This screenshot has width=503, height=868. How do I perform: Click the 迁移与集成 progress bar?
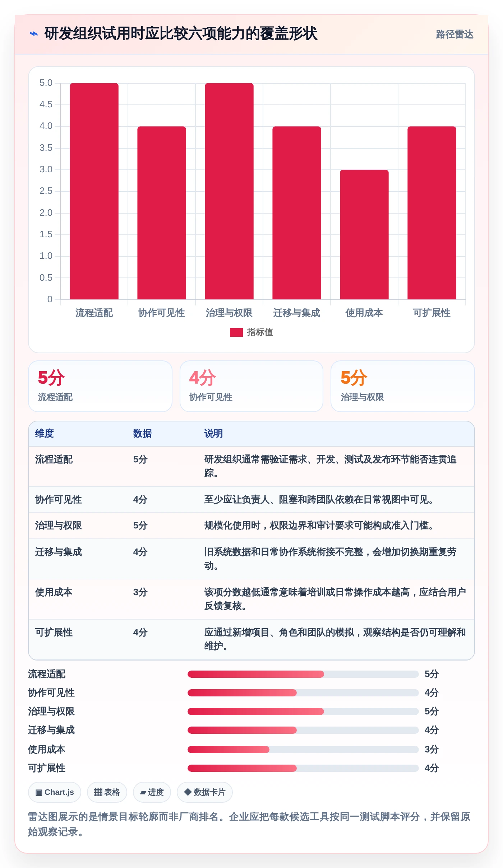(303, 730)
